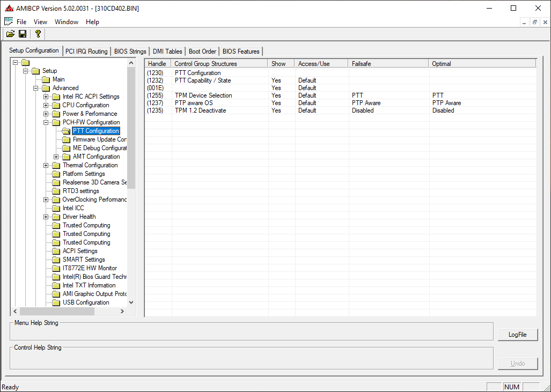
Task: Select the TPM 1.2 Deactivate row
Action: [341, 110]
